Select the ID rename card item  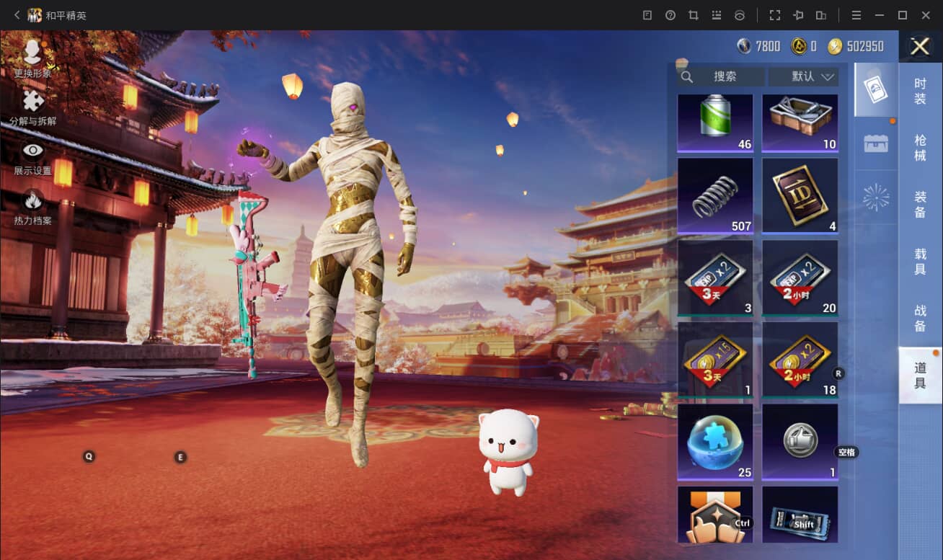coord(800,196)
